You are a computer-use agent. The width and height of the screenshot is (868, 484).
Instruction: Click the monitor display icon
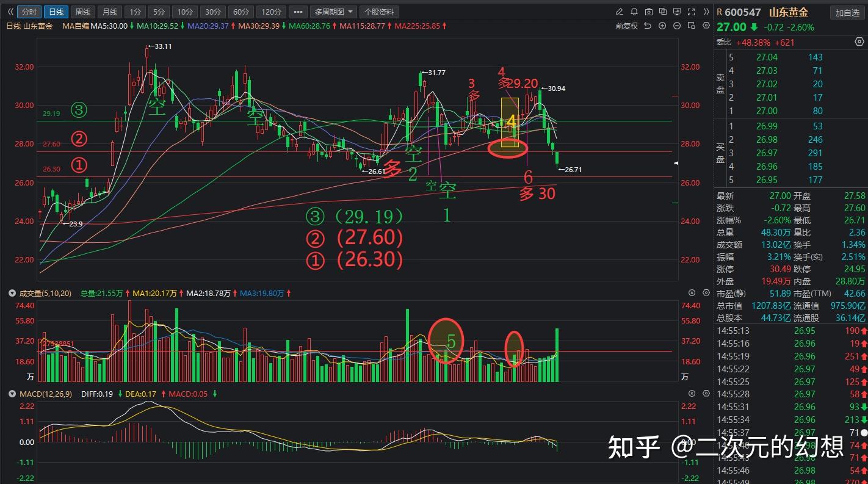[677, 12]
